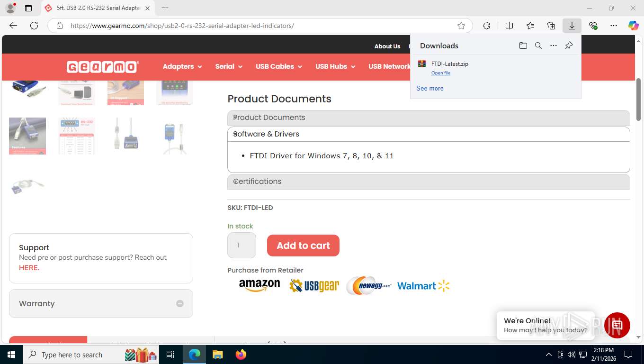The image size is (644, 364).
Task: Expand the Product Documents accordion
Action: [x=429, y=118]
